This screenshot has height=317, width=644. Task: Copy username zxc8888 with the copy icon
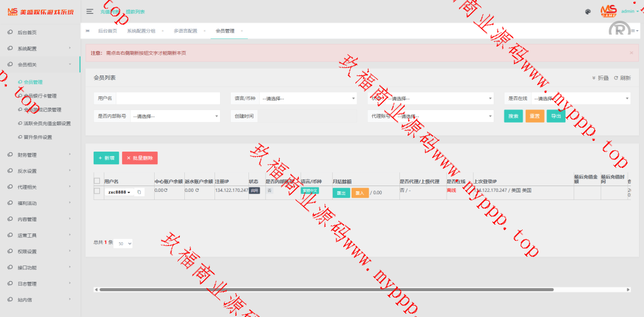[139, 192]
